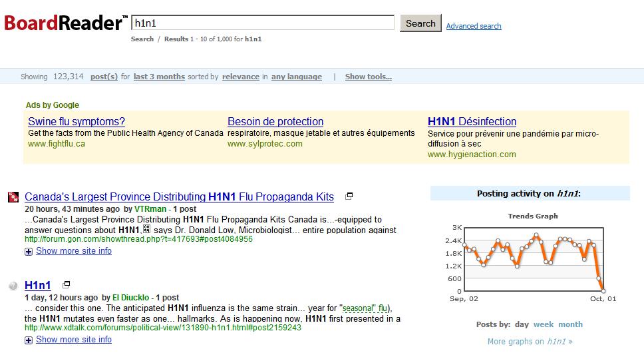This screenshot has height=357, width=644.
Task: Open www.hygienaction.com ad URL
Action: 472,155
